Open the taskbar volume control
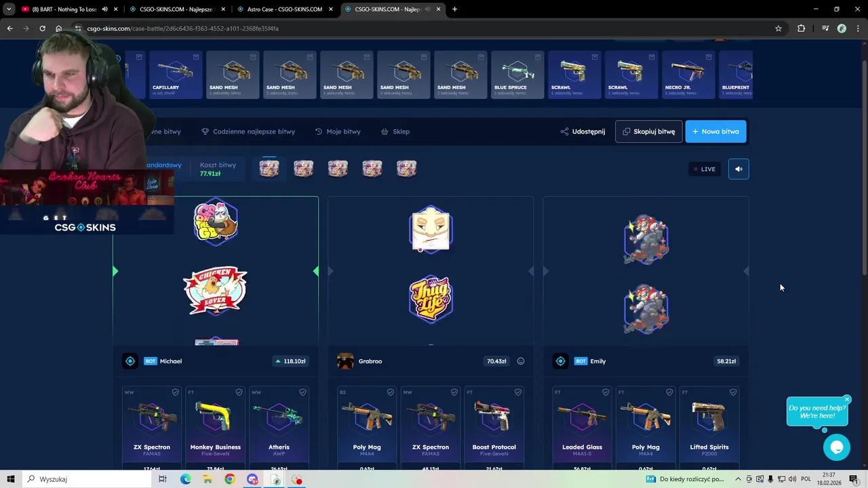Screen dimensions: 868x488 792,479
